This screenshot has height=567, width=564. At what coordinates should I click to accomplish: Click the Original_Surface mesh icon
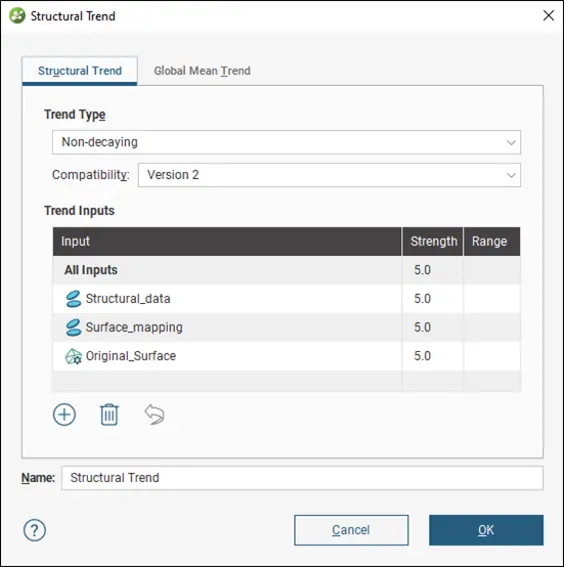pos(73,356)
